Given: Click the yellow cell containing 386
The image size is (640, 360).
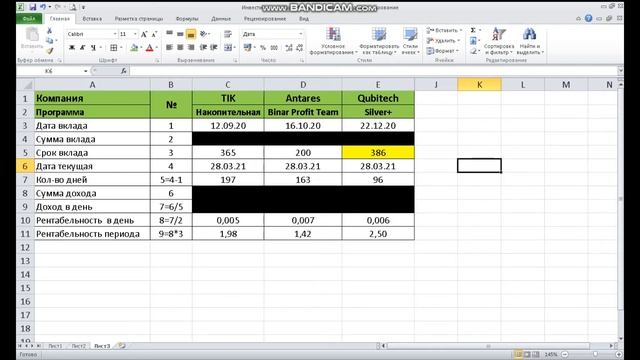Looking at the screenshot, I should [x=378, y=153].
